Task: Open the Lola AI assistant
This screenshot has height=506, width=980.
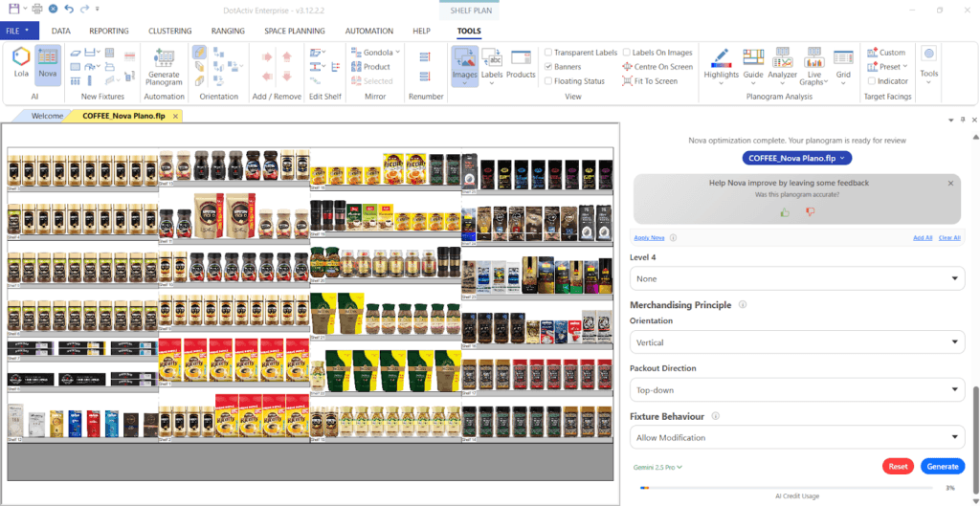Action: 20,62
